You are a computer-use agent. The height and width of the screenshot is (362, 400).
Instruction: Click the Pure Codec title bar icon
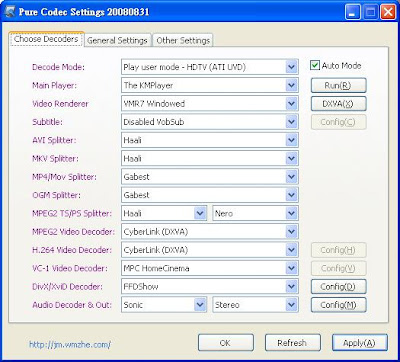pos(9,12)
